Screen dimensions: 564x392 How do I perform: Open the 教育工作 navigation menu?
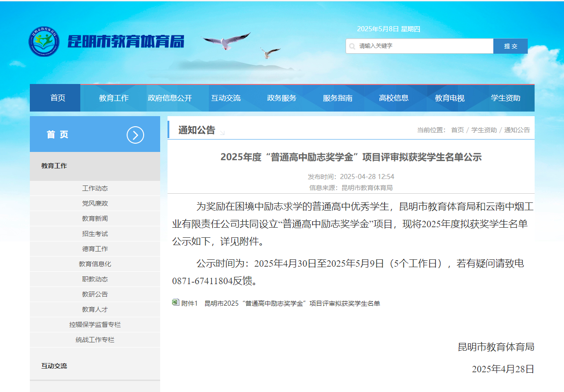click(x=114, y=98)
